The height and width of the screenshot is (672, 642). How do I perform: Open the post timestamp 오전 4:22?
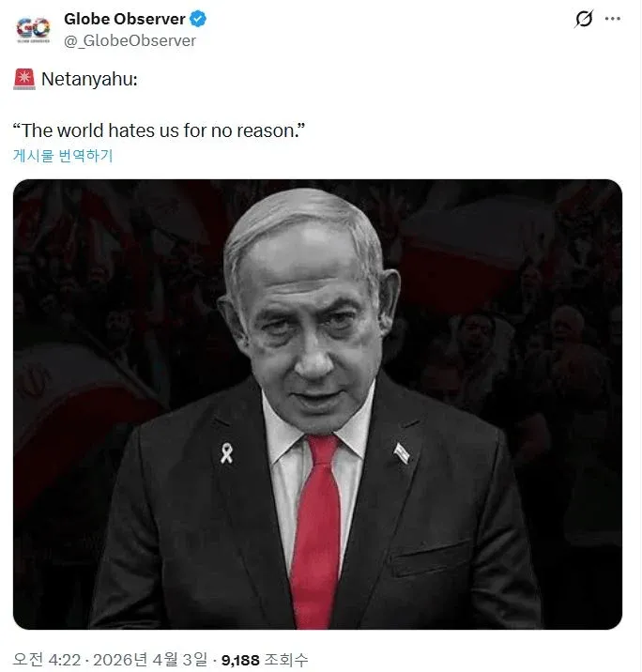(49, 660)
